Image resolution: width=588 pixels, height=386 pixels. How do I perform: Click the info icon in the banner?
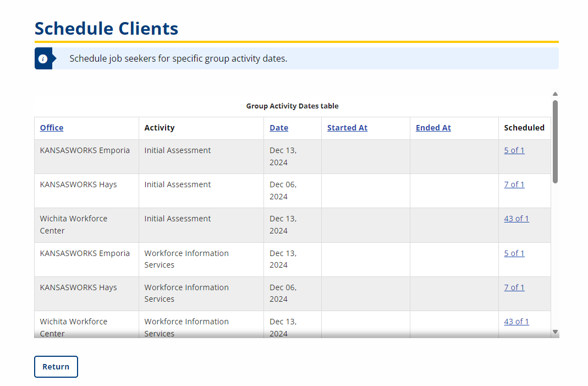click(43, 59)
